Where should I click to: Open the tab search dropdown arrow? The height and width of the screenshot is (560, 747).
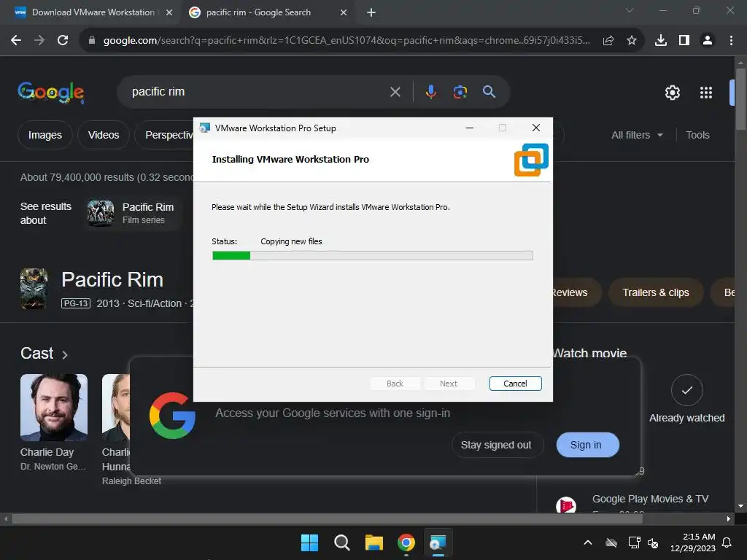click(x=630, y=10)
